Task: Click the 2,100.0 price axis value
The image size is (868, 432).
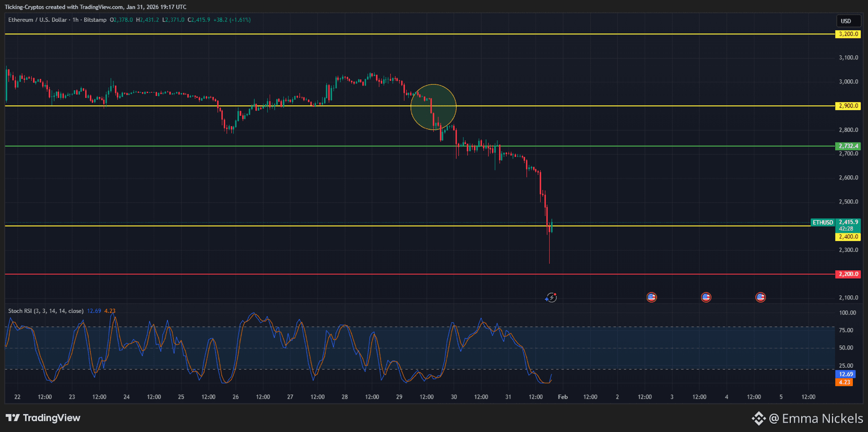Action: pyautogui.click(x=848, y=298)
